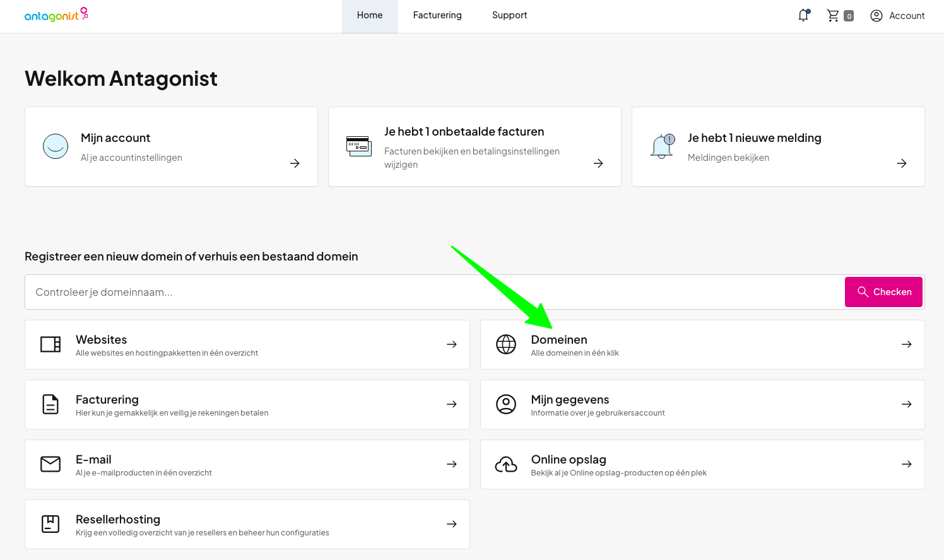Open the shopping cart icon
The image size is (944, 560).
pyautogui.click(x=834, y=16)
